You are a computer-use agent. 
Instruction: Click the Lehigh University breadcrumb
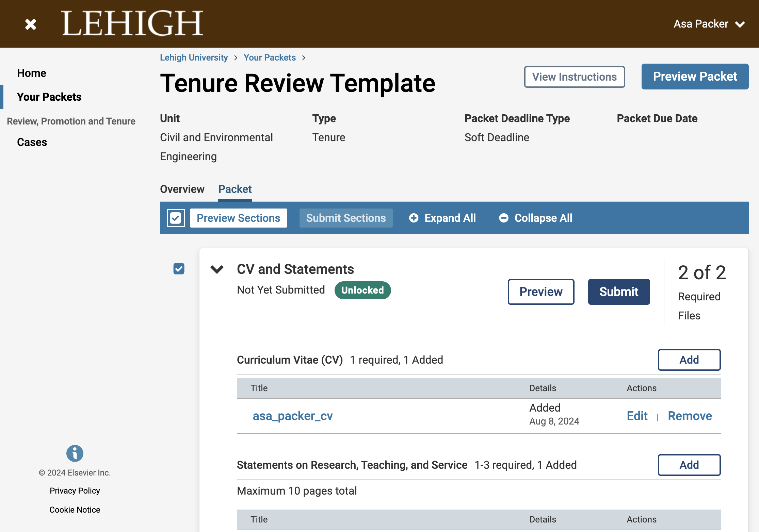click(194, 57)
